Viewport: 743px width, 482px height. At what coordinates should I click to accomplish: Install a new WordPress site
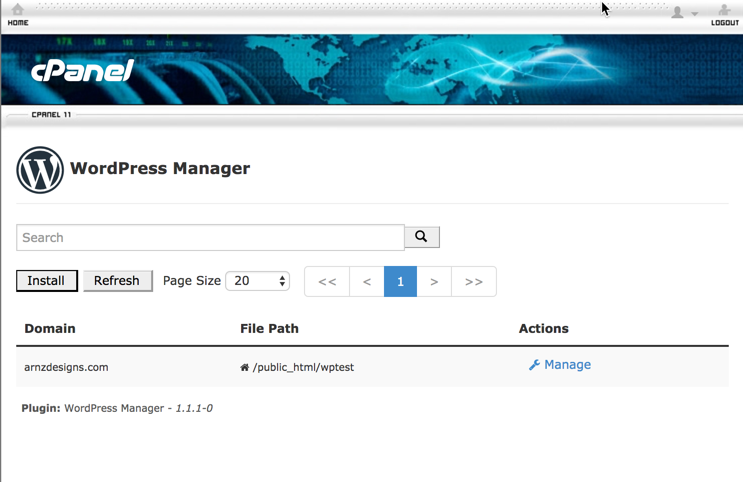tap(46, 281)
